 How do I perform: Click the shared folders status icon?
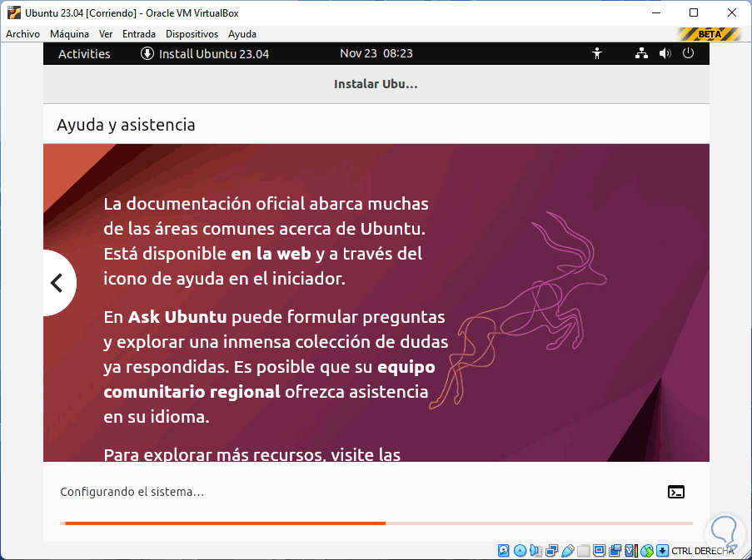583,550
